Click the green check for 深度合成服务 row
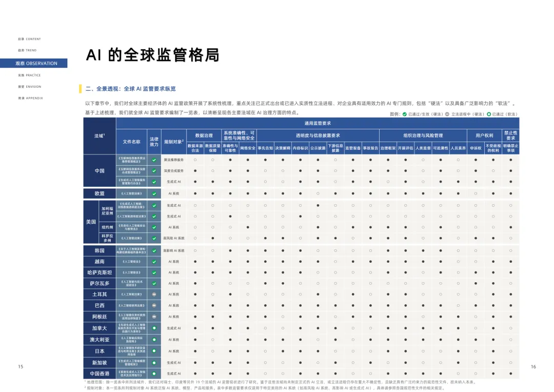The height and width of the screenshot is (392, 554). pyautogui.click(x=154, y=171)
